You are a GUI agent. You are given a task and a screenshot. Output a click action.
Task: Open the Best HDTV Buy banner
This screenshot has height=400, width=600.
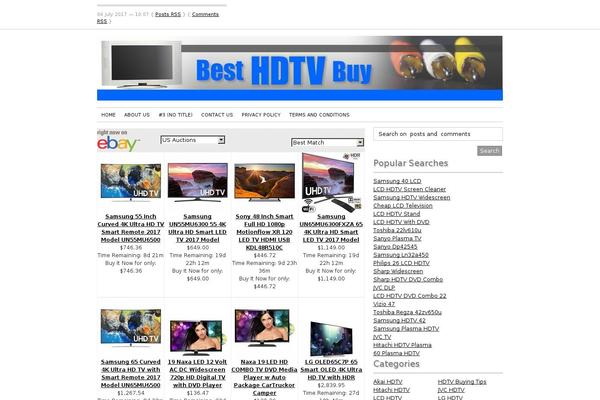coord(300,68)
